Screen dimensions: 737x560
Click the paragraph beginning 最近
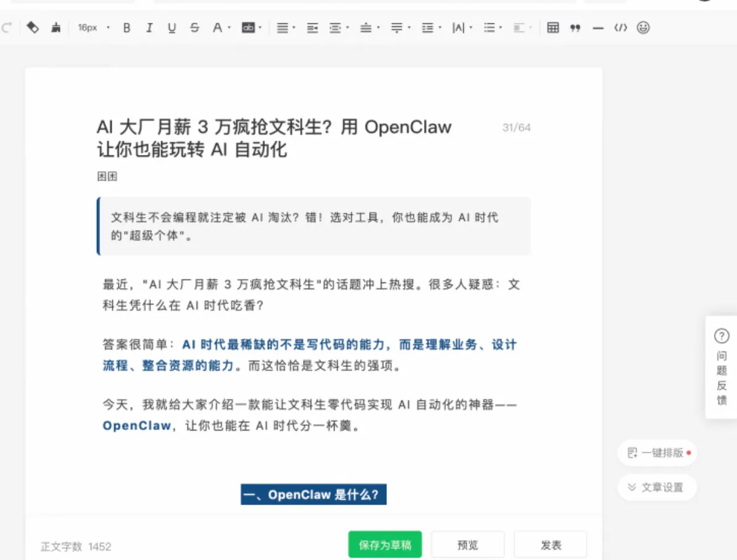[311, 295]
